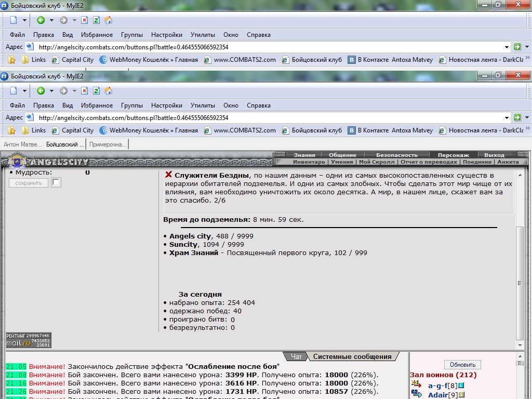Viewport: 532px width, 399px height.
Task: Open Links folder in upper links bar
Action: click(x=34, y=60)
